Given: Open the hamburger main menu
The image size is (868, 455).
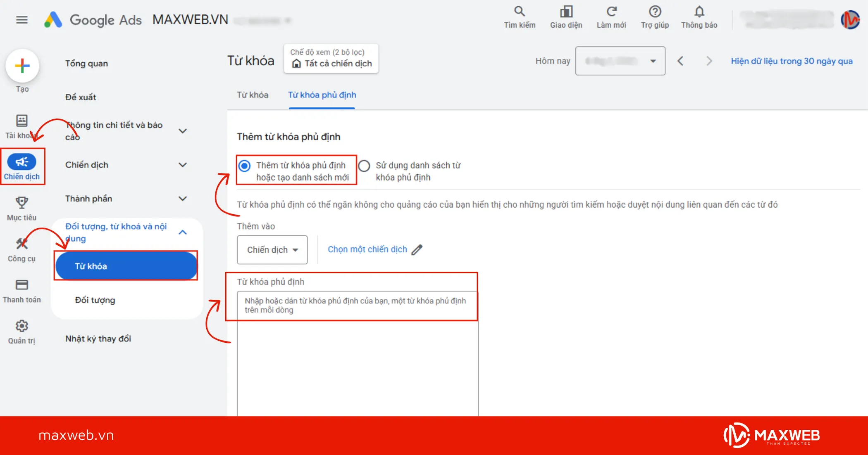Looking at the screenshot, I should point(22,19).
